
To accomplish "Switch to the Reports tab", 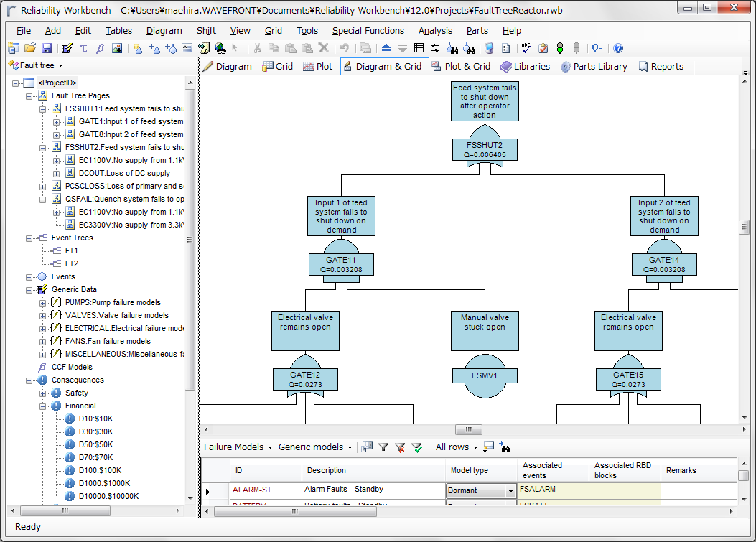I will [661, 67].
